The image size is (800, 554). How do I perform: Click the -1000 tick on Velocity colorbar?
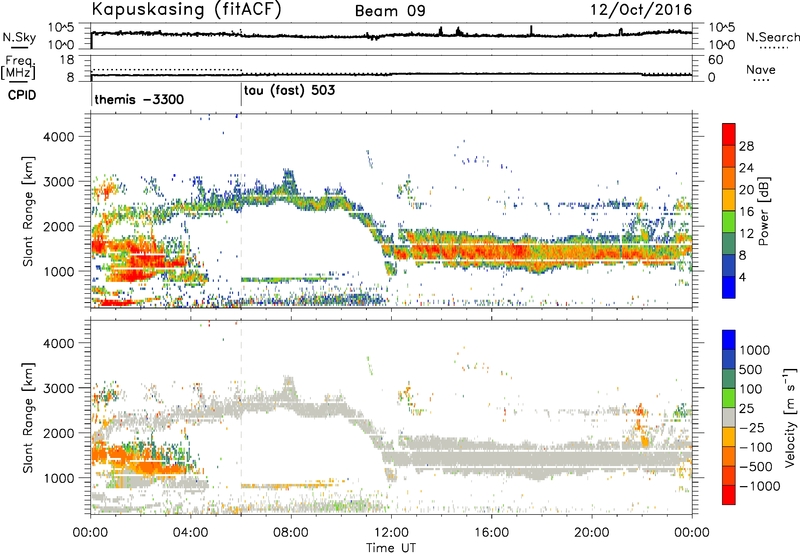coord(759,486)
